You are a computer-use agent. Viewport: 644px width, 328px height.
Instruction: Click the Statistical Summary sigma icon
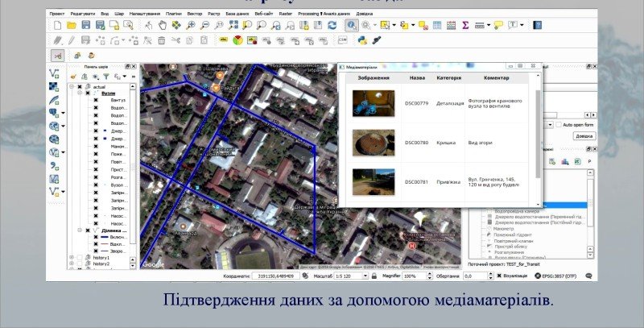point(464,26)
